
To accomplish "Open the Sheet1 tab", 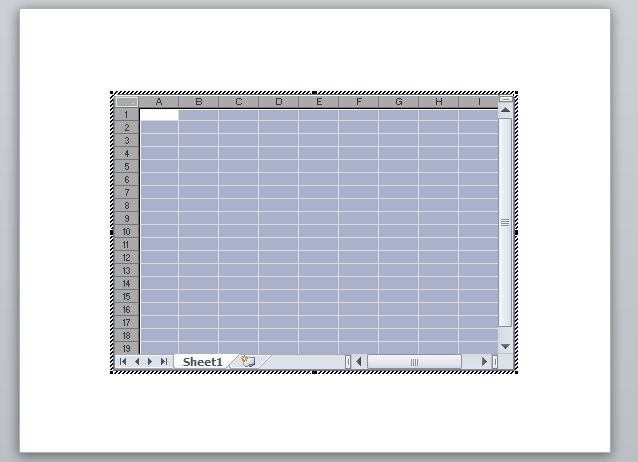I will 202,361.
